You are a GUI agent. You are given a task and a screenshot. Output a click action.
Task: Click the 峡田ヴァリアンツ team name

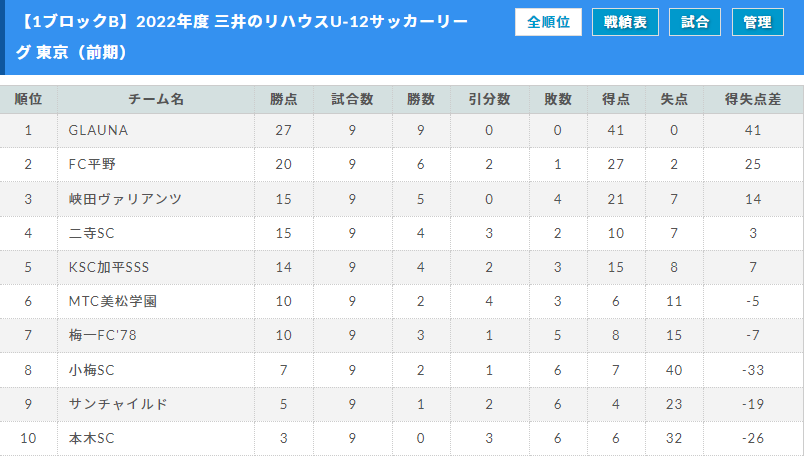click(125, 199)
